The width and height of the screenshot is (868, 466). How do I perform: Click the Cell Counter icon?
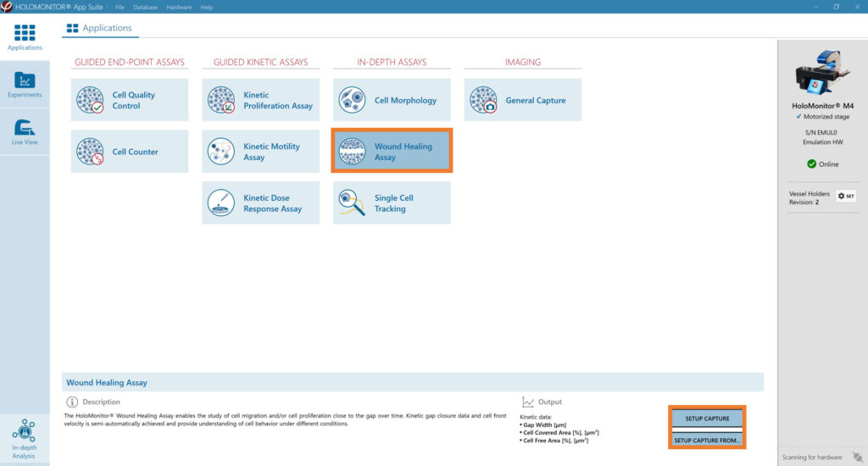(90, 152)
